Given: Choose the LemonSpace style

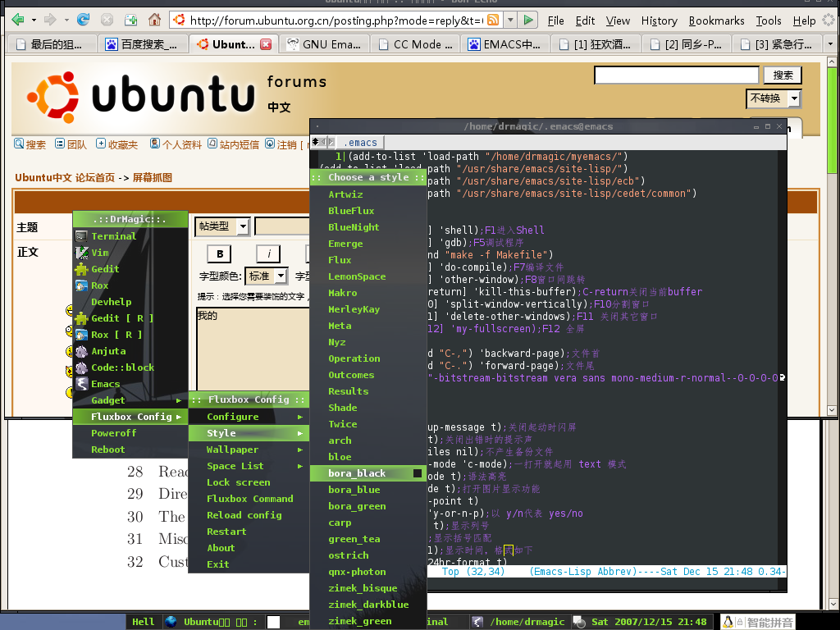Looking at the screenshot, I should tap(357, 276).
